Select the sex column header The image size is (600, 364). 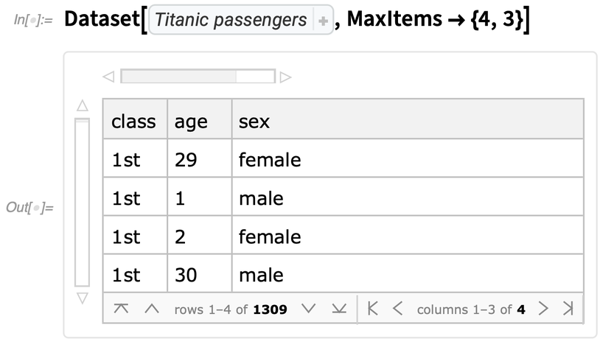pos(254,121)
